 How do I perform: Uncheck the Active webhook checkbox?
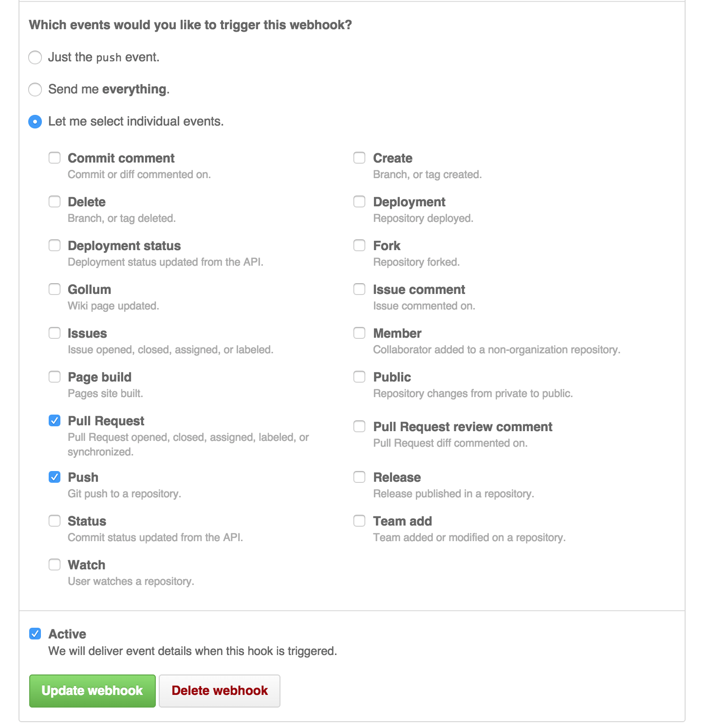tap(35, 634)
